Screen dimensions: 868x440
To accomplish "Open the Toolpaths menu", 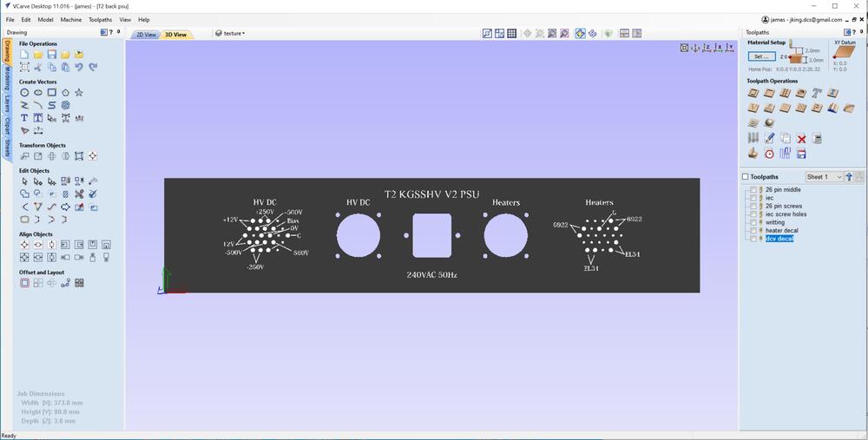I will pyautogui.click(x=100, y=19).
